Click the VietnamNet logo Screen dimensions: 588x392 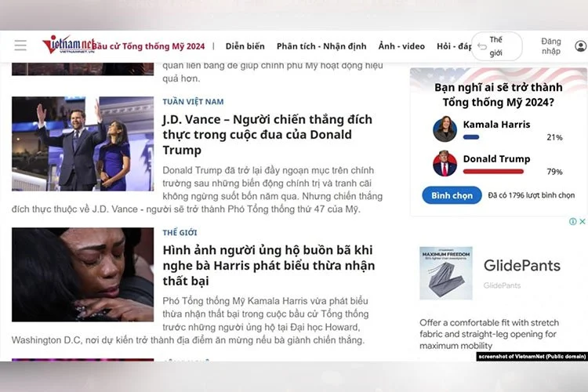(67, 44)
